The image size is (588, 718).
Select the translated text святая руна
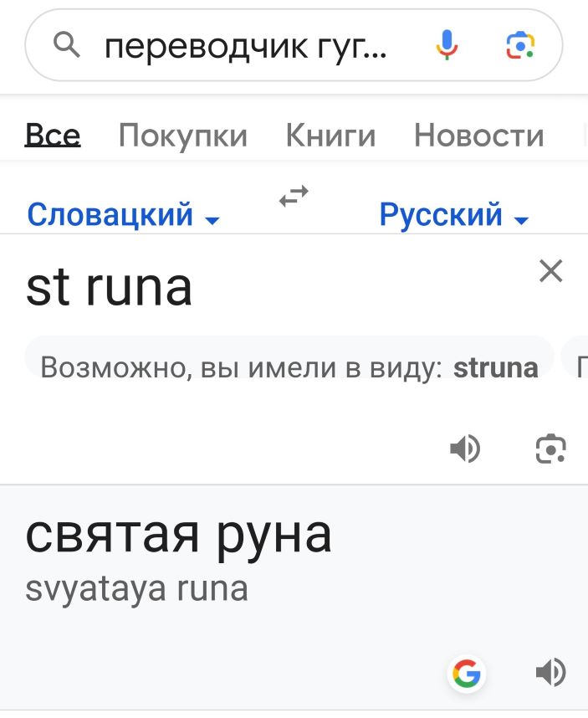(x=178, y=536)
